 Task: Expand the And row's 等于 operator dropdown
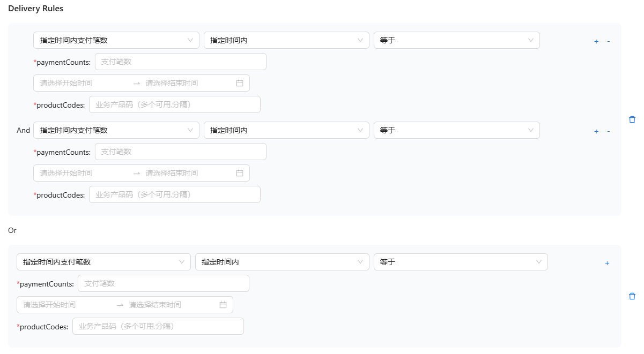[457, 130]
